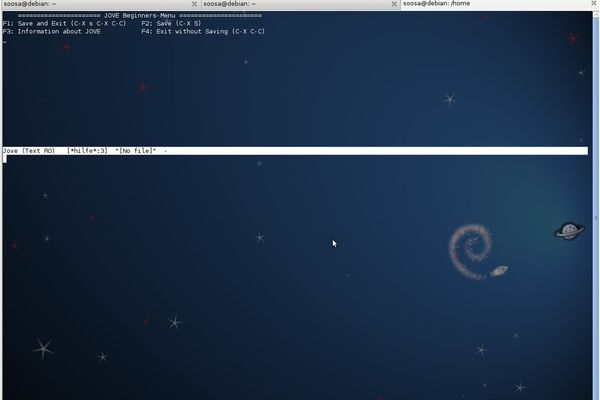Close the soosa@debian: /home tab
Image resolution: width=600 pixels, height=400 pixels.
pyautogui.click(x=593, y=3)
